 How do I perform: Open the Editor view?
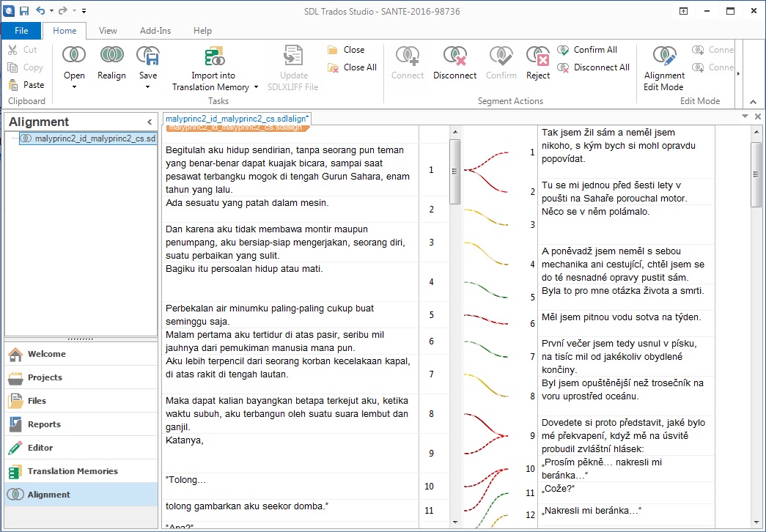coord(81,448)
